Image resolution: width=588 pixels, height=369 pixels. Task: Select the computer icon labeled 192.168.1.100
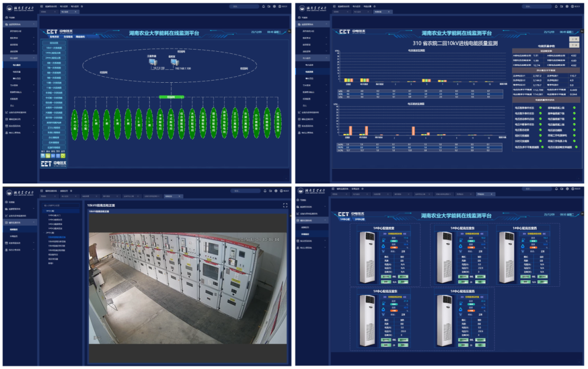click(173, 63)
